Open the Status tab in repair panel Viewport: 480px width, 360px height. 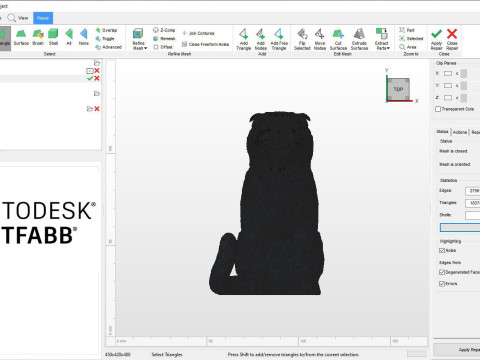443,132
